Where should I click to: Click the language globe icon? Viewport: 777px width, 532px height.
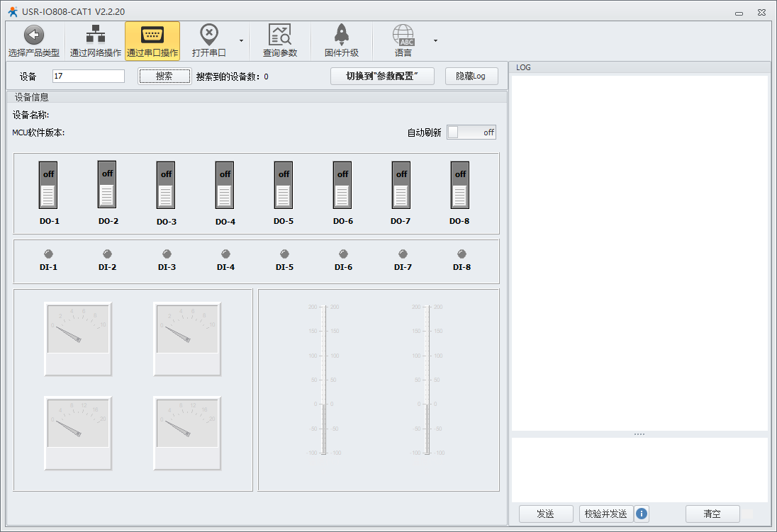tap(403, 35)
